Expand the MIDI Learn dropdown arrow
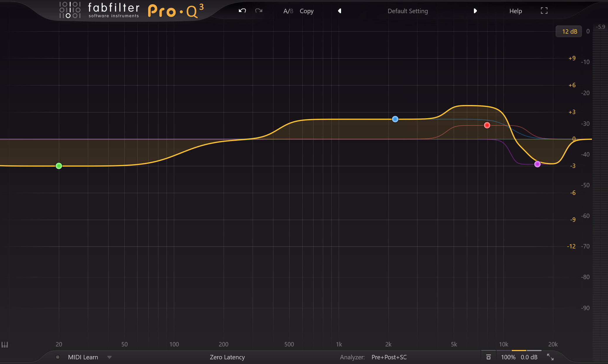The image size is (608, 364). coord(109,357)
